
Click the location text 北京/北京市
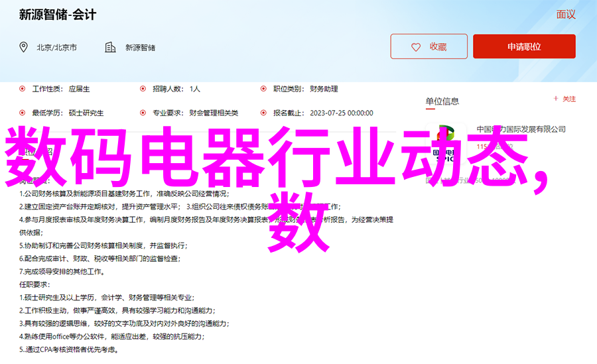(x=57, y=48)
